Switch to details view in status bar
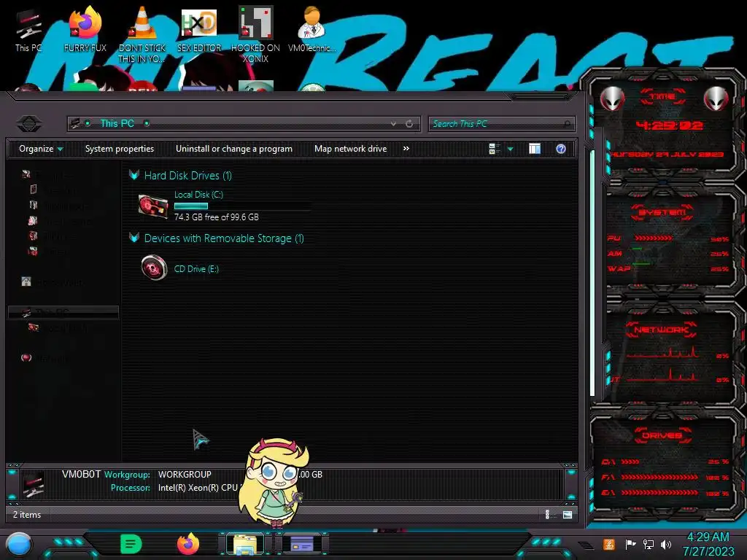Viewport: 747px width, 560px height. (x=547, y=514)
